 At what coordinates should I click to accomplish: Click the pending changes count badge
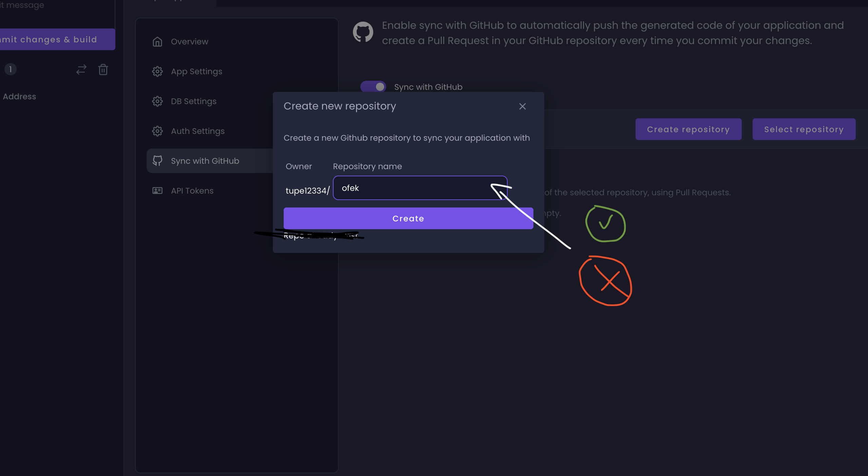point(11,69)
